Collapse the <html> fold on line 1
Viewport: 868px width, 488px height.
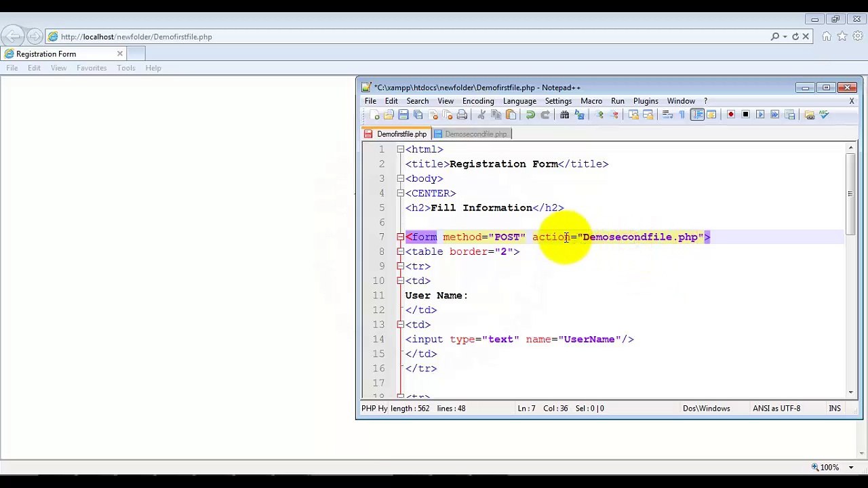click(400, 149)
